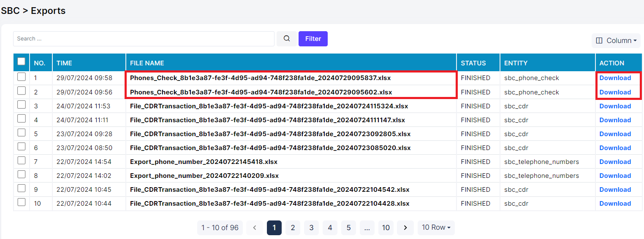
Task: Focus the Search input field
Action: pos(144,39)
